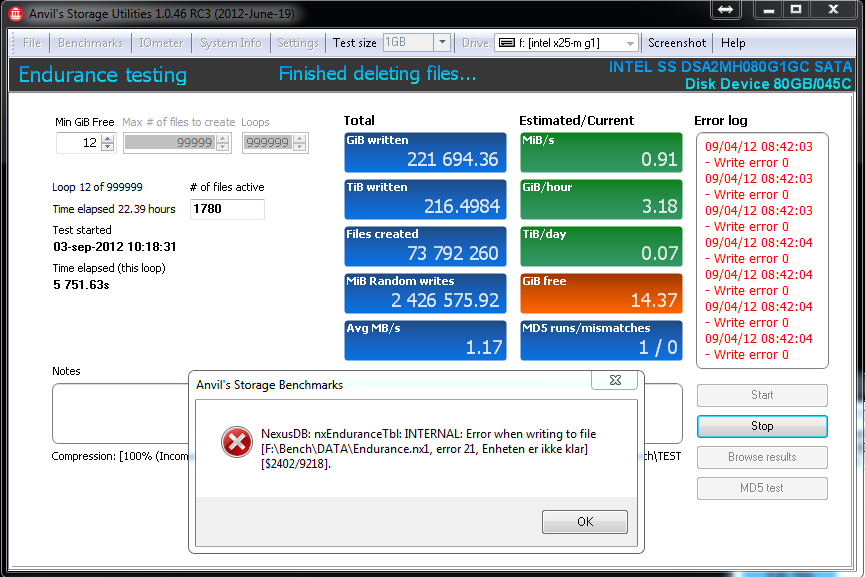Click the double-arrow resize button in title bar

pos(725,9)
